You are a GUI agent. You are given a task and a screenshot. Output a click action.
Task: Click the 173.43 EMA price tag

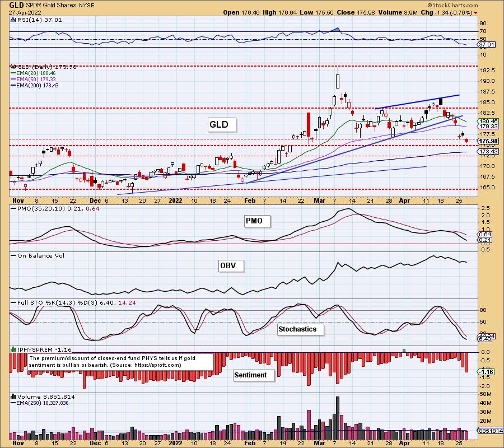[x=488, y=151]
